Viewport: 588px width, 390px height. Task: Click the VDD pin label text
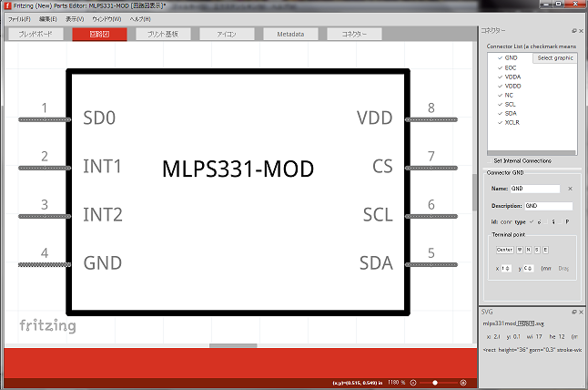coord(375,118)
